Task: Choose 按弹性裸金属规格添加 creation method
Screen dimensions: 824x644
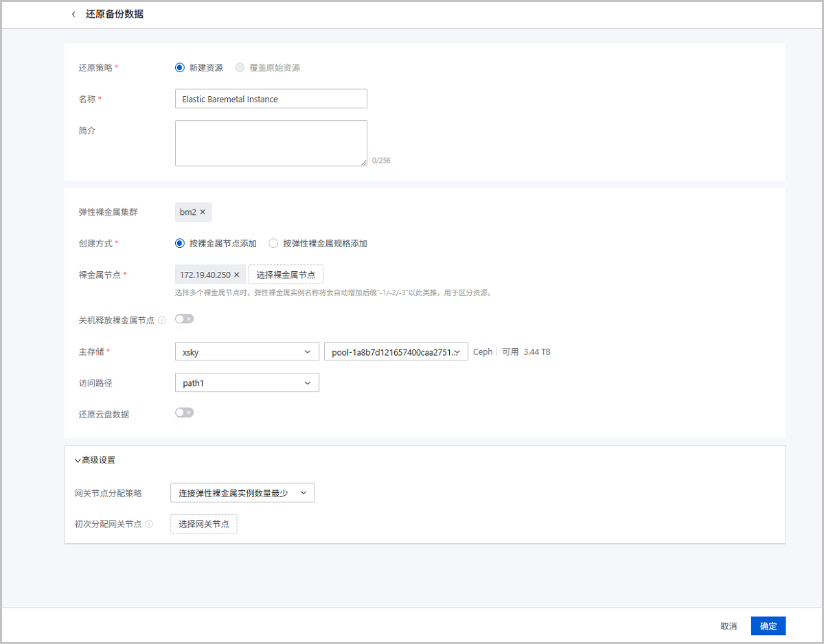Action: coord(273,243)
